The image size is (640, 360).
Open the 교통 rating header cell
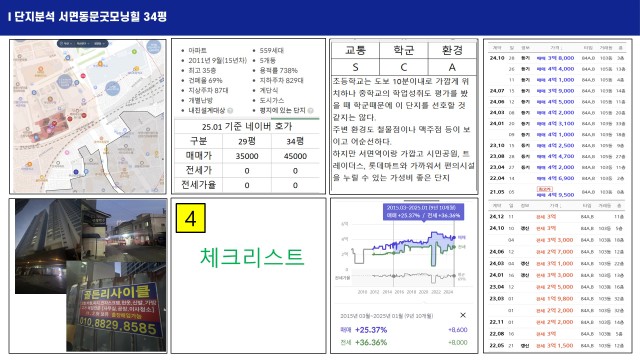(x=356, y=50)
